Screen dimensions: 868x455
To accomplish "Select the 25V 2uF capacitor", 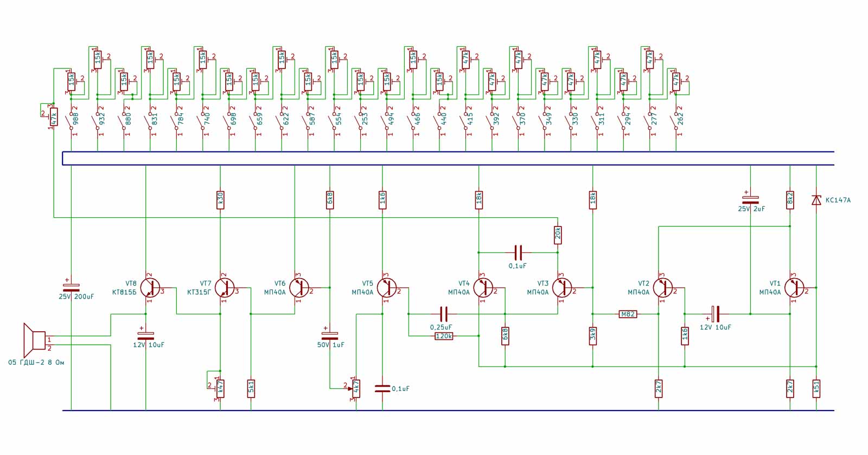I will tap(750, 200).
